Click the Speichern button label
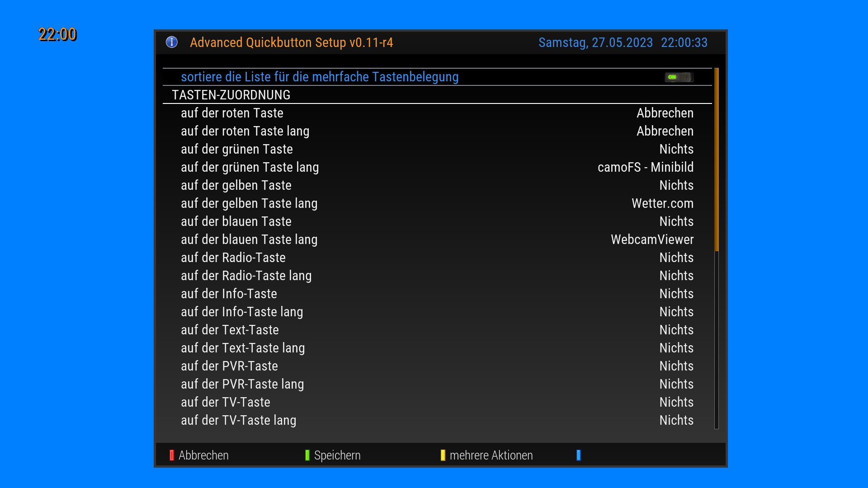Screen dimensions: 868x488 [337, 455]
